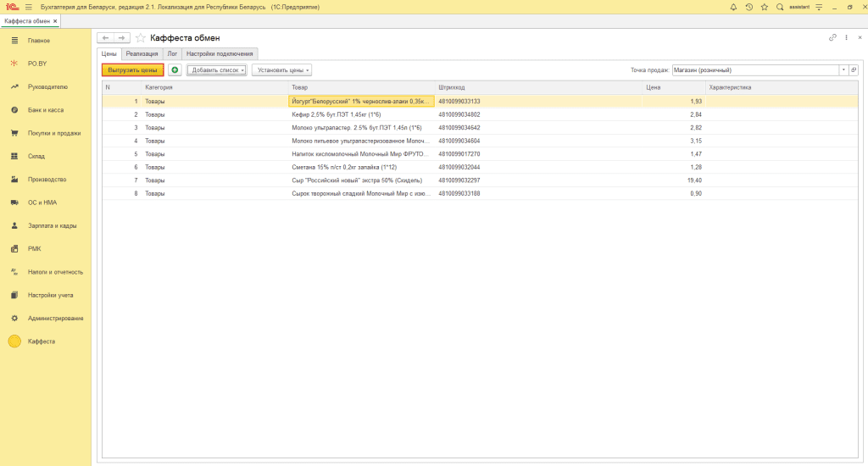This screenshot has height=466, width=868.
Task: Open the Склад section icon
Action: point(14,156)
